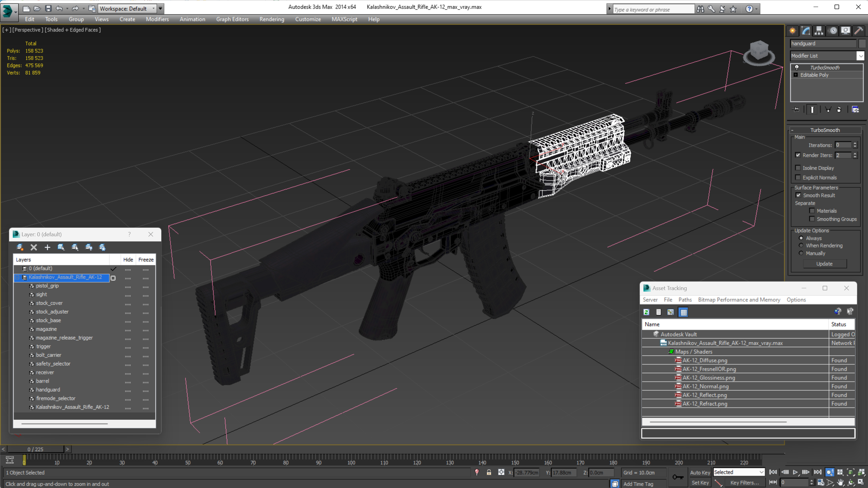Click the Undo arrow icon
The image size is (868, 488).
click(x=59, y=9)
